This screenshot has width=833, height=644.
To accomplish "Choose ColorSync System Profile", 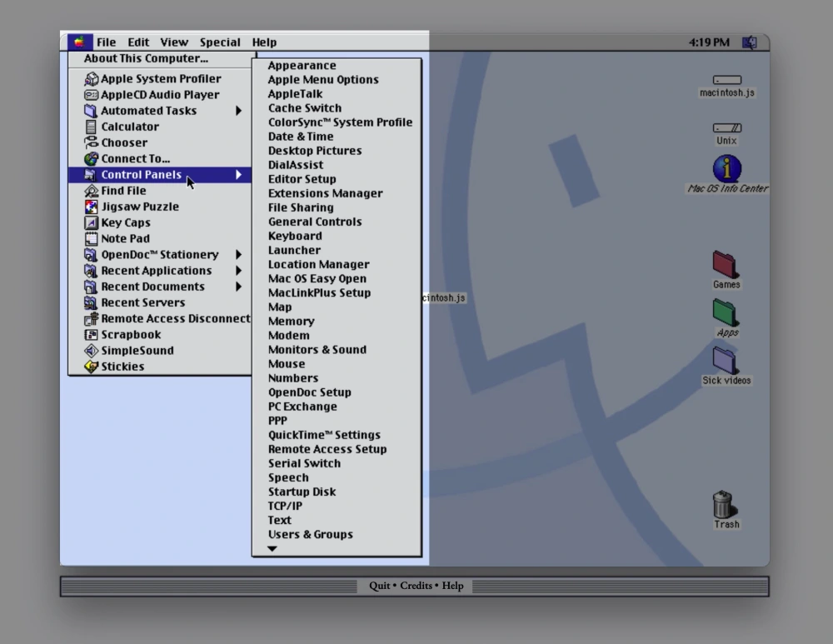I will 340,122.
